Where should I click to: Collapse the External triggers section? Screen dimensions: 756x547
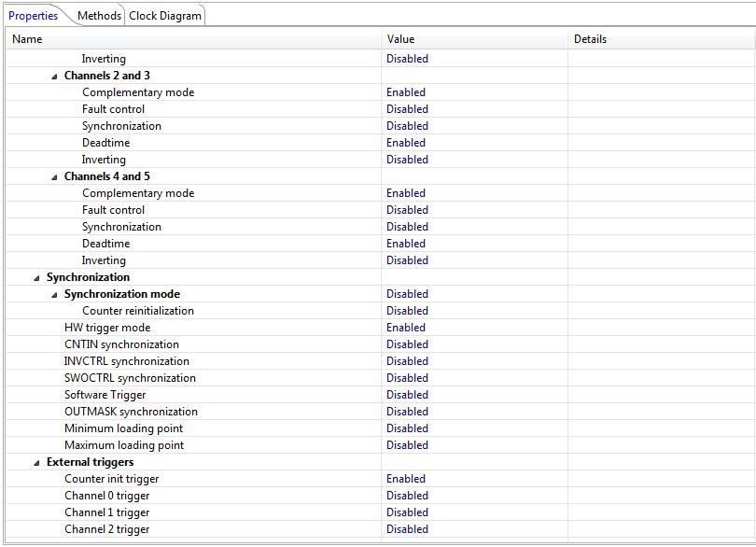(36, 463)
